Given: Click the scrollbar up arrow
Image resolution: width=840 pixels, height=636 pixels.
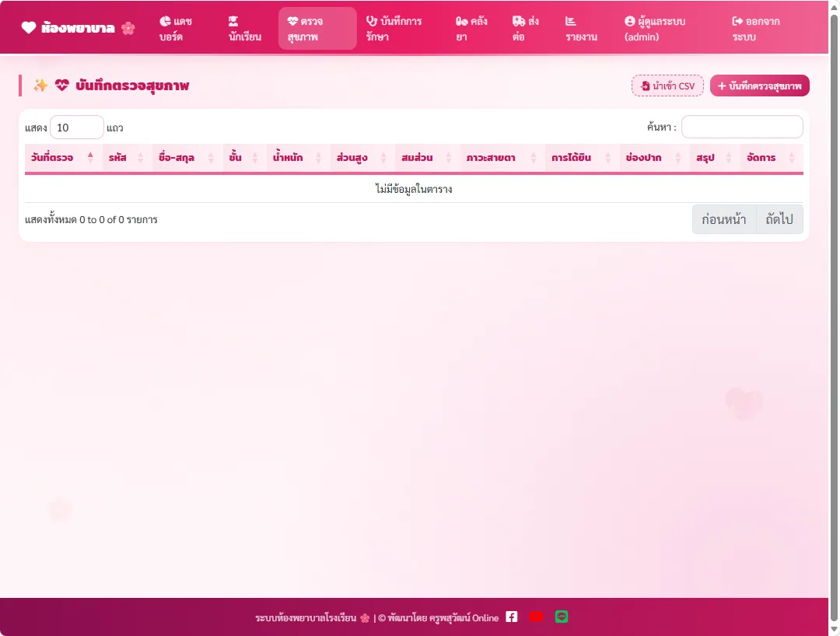Looking at the screenshot, I should (x=834, y=7).
